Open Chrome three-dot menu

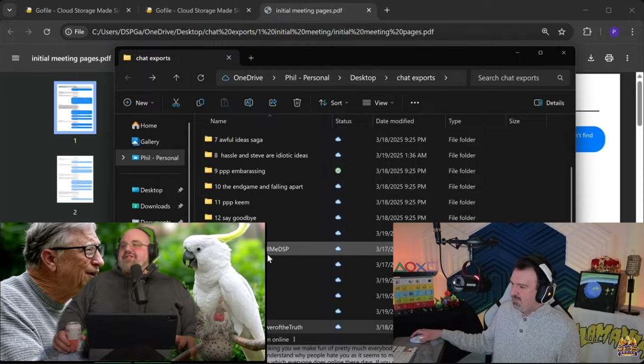coord(632,32)
